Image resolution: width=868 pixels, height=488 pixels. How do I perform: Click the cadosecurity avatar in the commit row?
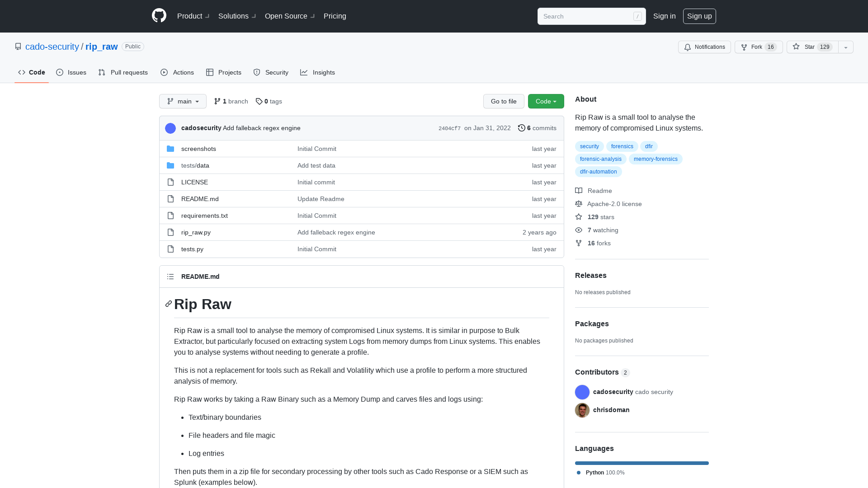point(170,128)
